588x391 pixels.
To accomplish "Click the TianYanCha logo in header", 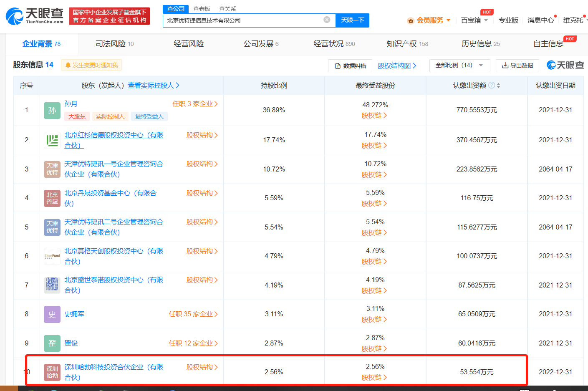I will (35, 16).
